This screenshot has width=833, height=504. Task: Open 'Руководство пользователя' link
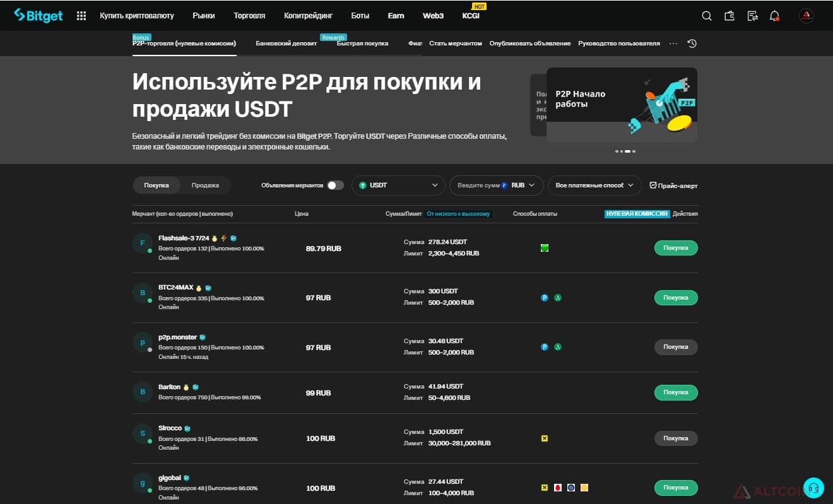[x=619, y=44]
